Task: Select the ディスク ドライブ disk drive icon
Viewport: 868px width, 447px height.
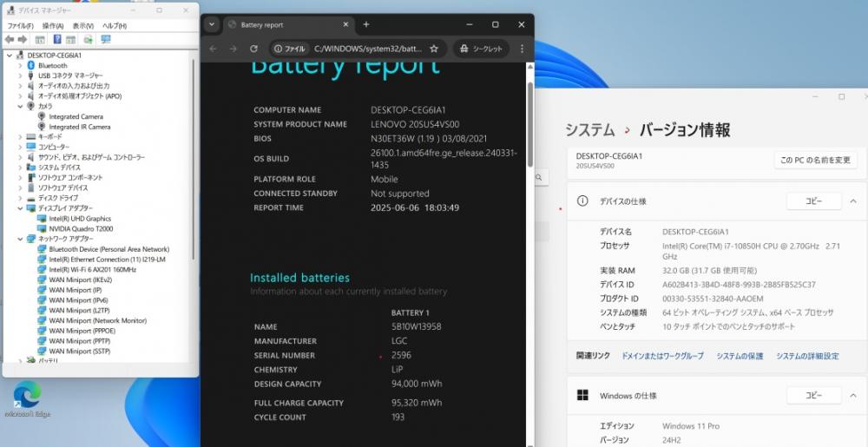Action: (30, 198)
